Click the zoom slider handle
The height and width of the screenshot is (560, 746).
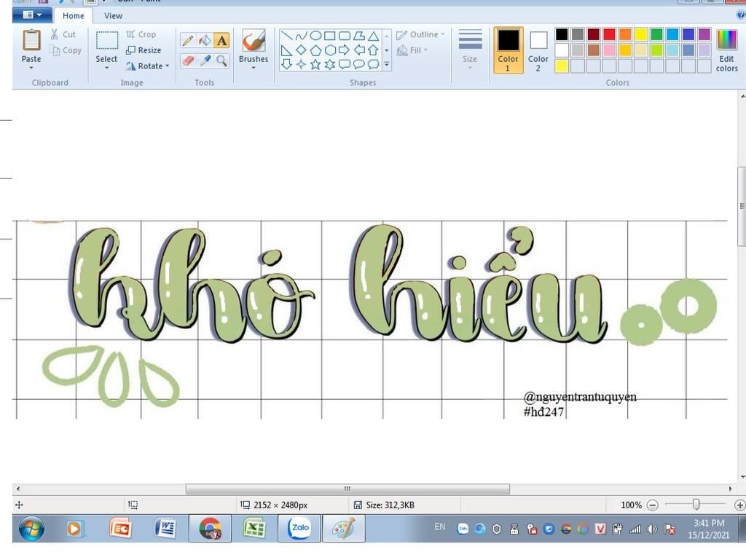pos(696,505)
